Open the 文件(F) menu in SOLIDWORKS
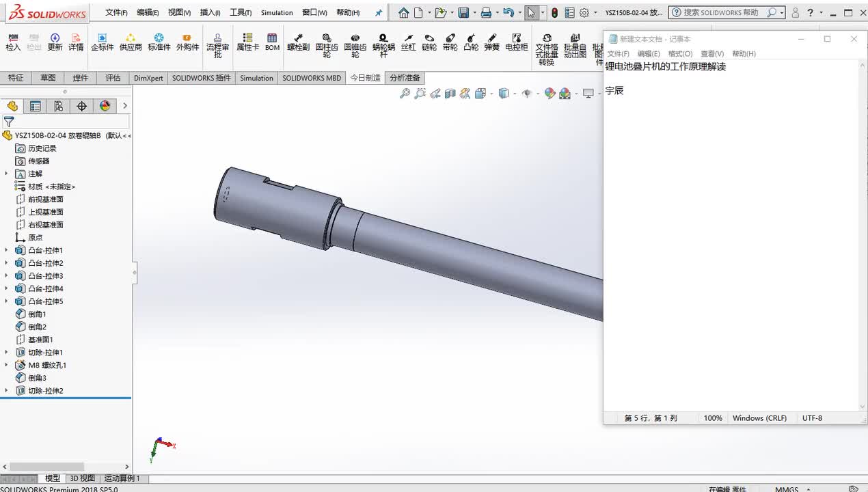This screenshot has width=868, height=492. click(116, 12)
